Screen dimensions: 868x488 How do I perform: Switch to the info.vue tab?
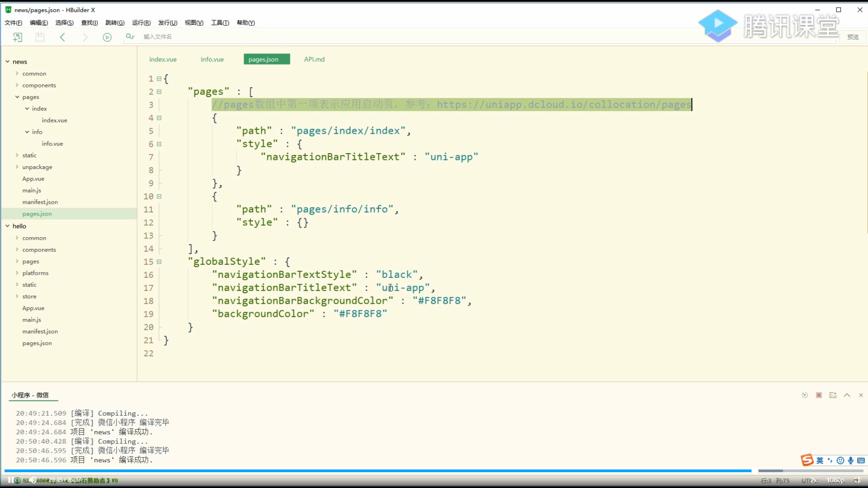[x=212, y=59]
